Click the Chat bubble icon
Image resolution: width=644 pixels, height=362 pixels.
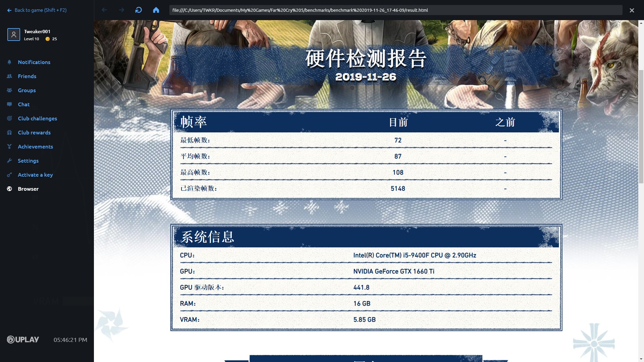(x=10, y=104)
